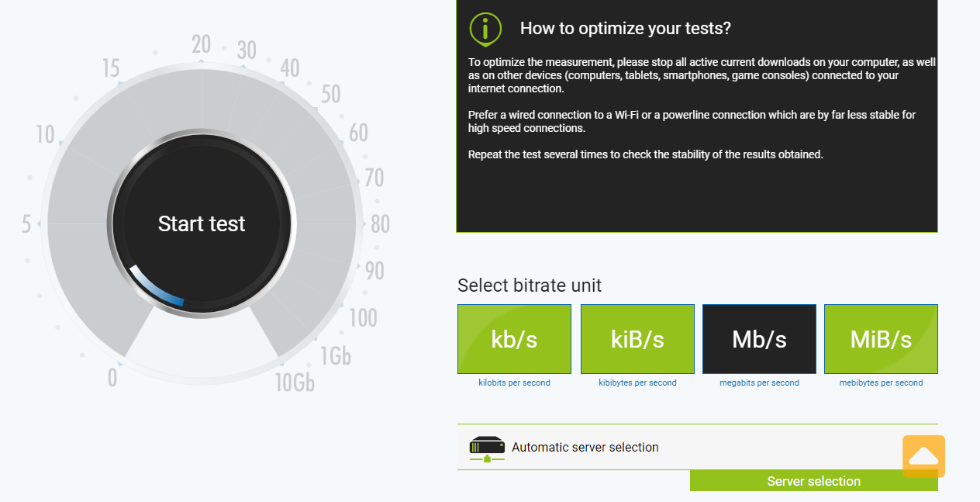Click the kilobits per second label
Image resolution: width=980 pixels, height=502 pixels.
(514, 383)
